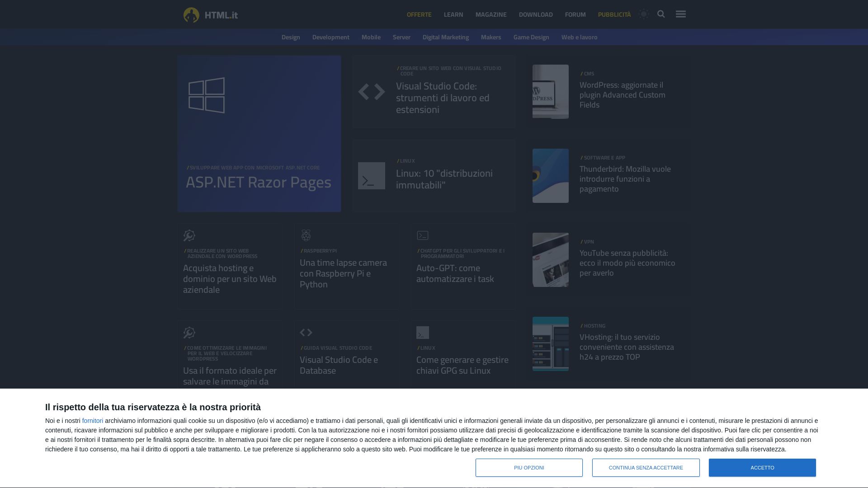Viewport: 868px width, 488px height.
Task: Open the YouTube VPN article thumbnail
Action: pyautogui.click(x=551, y=260)
